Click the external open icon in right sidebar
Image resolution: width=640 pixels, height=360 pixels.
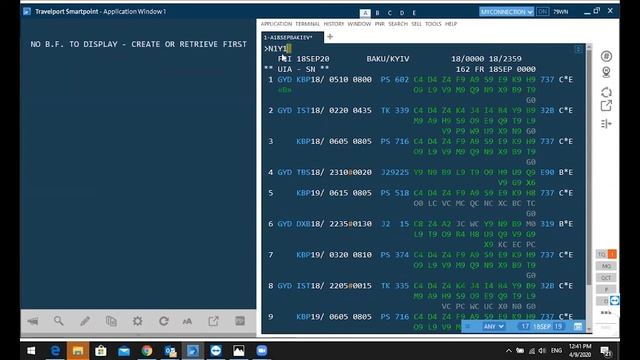coord(607,106)
